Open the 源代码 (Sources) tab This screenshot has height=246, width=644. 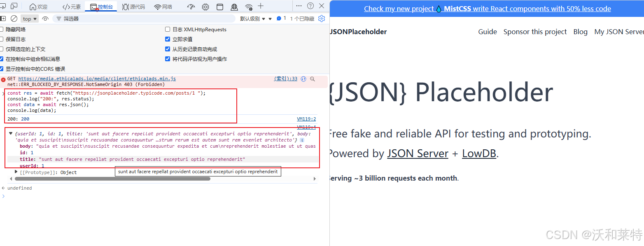tap(134, 7)
